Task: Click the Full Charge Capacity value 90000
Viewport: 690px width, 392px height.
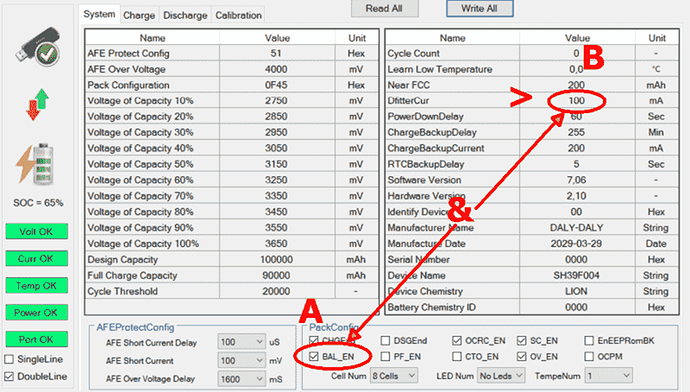Action: click(x=277, y=275)
